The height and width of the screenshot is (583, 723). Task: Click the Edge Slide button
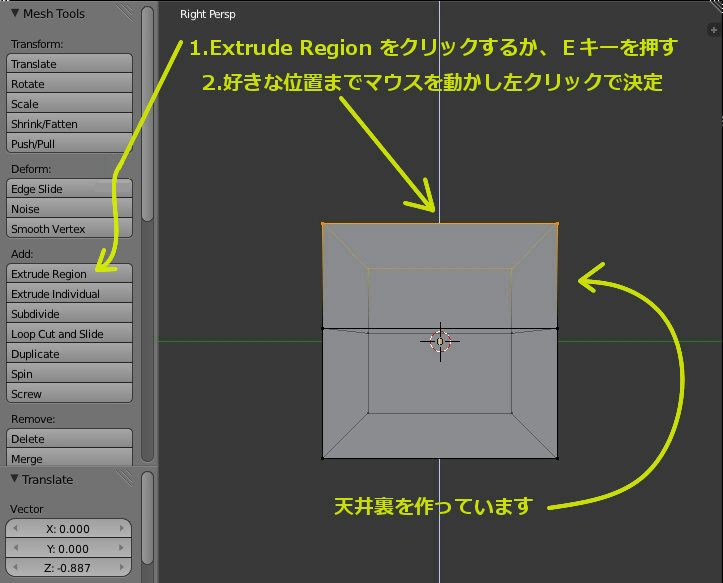tap(69, 189)
